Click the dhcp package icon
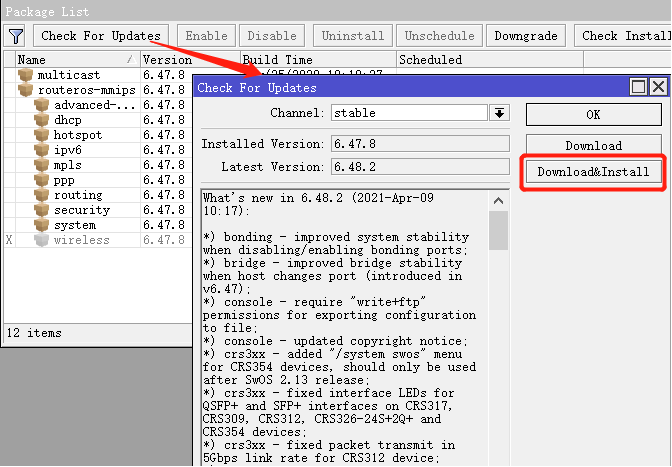The height and width of the screenshot is (467, 672). tap(42, 120)
